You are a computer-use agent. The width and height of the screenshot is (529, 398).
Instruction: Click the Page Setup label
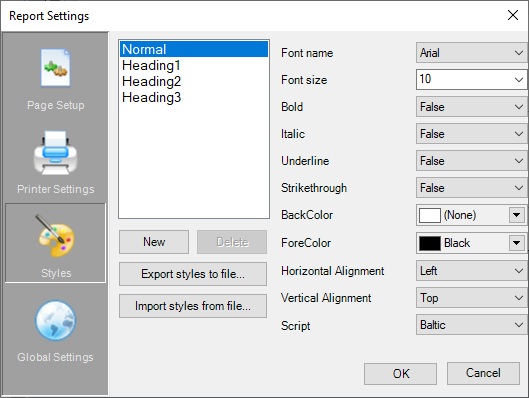56,105
